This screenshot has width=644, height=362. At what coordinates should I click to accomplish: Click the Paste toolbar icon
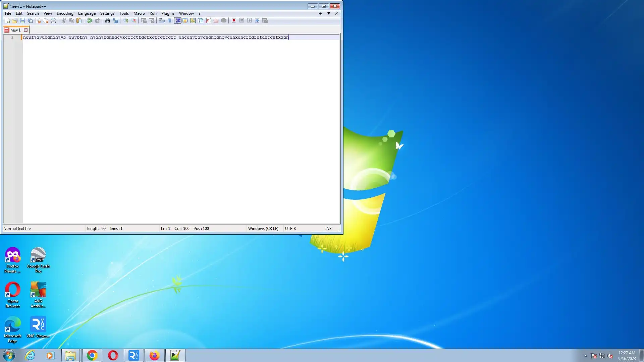(79, 20)
